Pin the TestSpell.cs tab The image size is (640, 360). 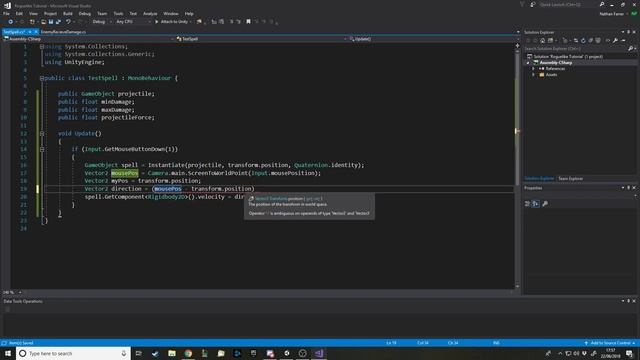pos(30,32)
